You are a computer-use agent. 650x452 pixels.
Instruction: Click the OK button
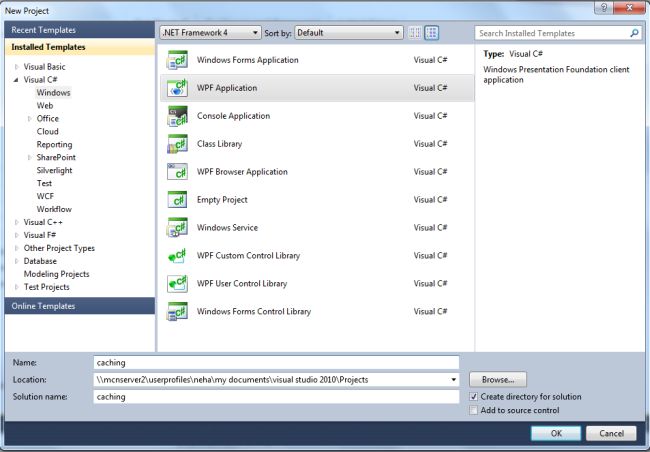556,433
